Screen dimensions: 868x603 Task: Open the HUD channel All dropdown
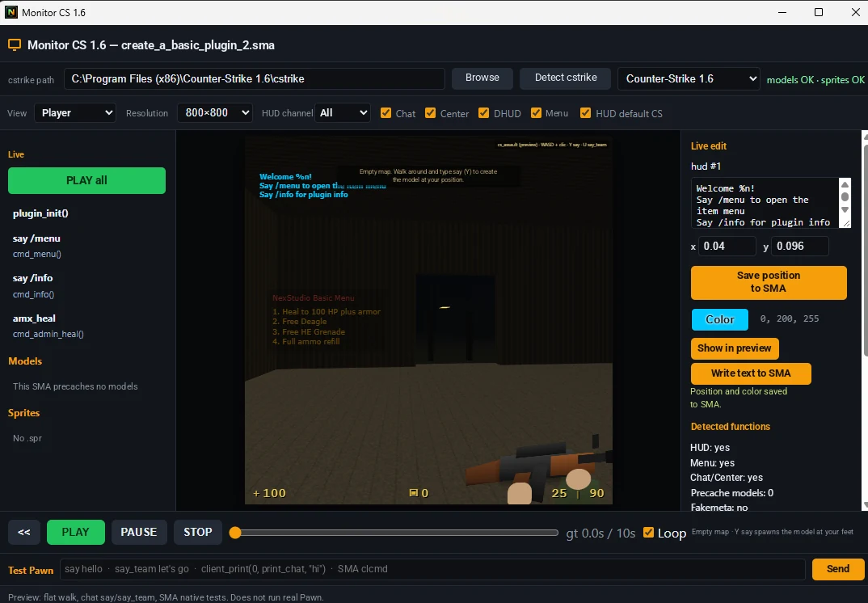pos(343,113)
